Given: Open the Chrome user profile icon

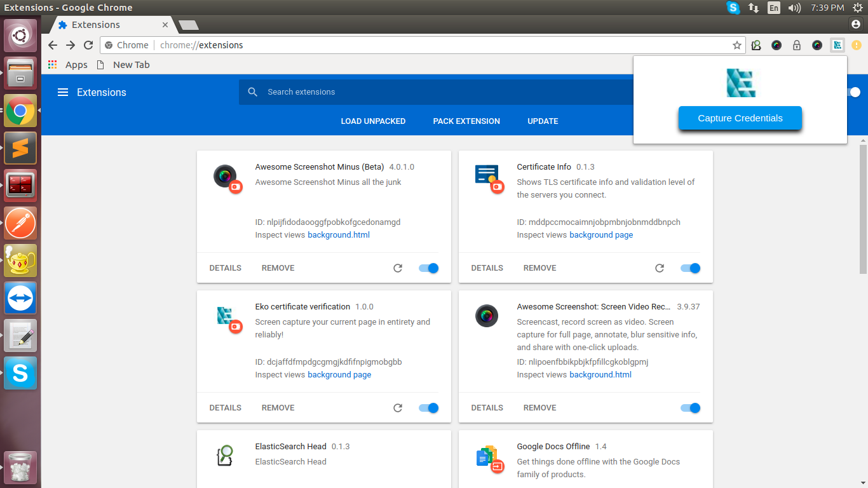Looking at the screenshot, I should point(855,24).
